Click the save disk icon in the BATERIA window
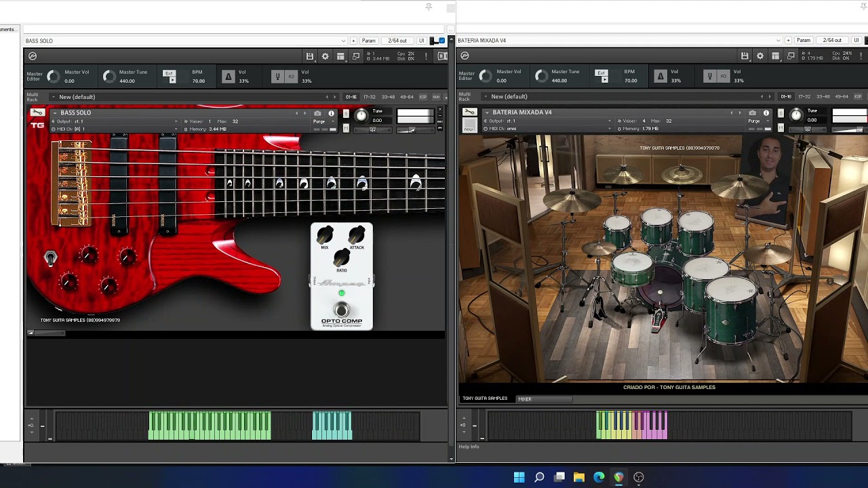This screenshot has height=488, width=868. pyautogui.click(x=745, y=56)
